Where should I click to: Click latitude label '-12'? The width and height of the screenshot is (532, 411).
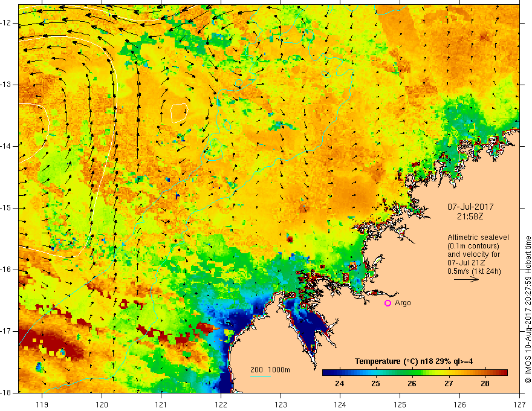coord(7,23)
